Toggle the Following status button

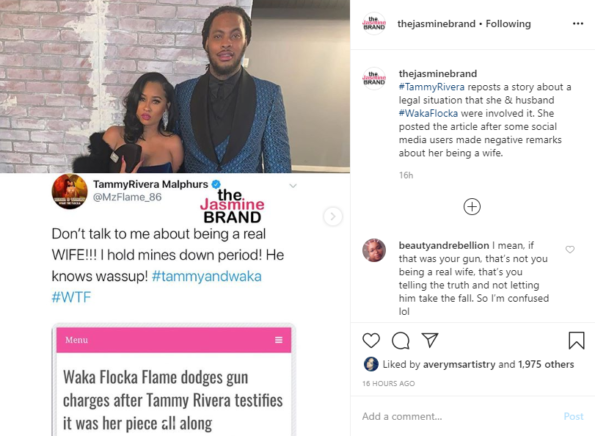point(508,24)
